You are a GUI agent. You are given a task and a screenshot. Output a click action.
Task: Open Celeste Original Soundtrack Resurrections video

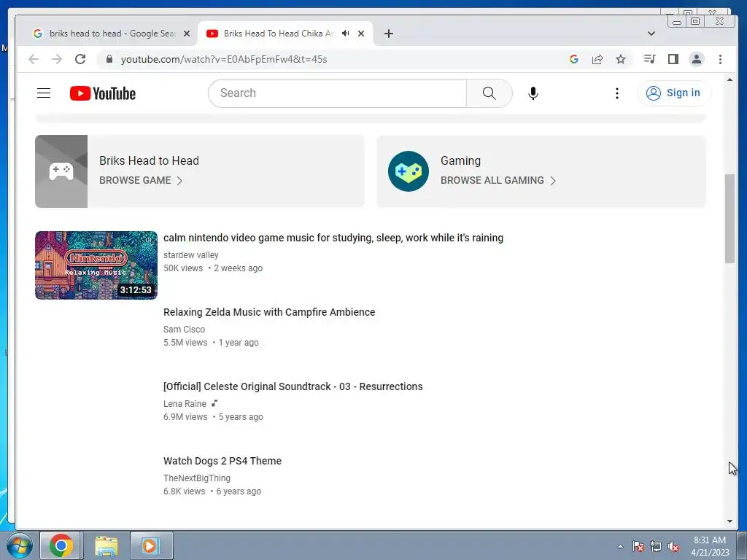(293, 386)
